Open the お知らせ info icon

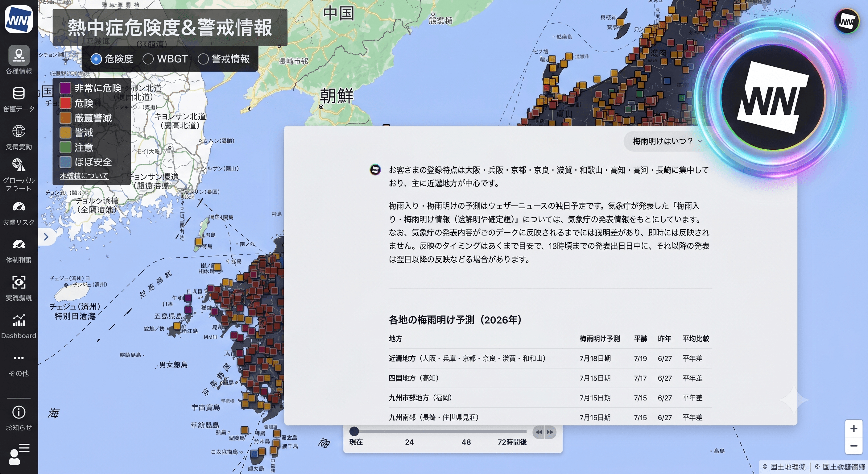tap(19, 412)
